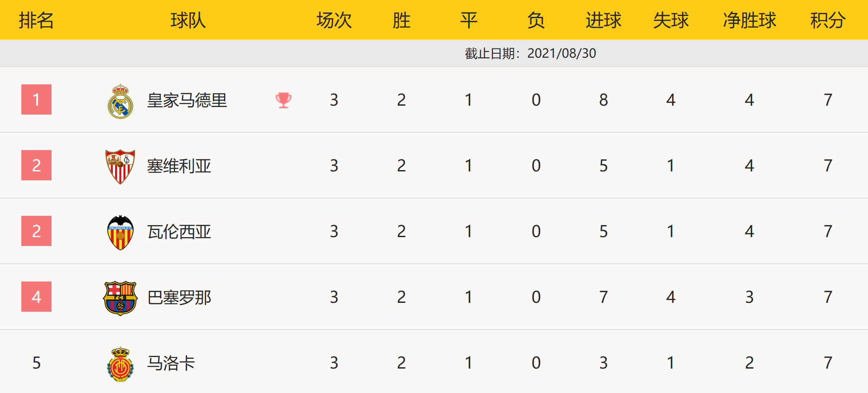Select the 瓦伦西亚 team name
Screen dimensions: 868x393
click(179, 231)
